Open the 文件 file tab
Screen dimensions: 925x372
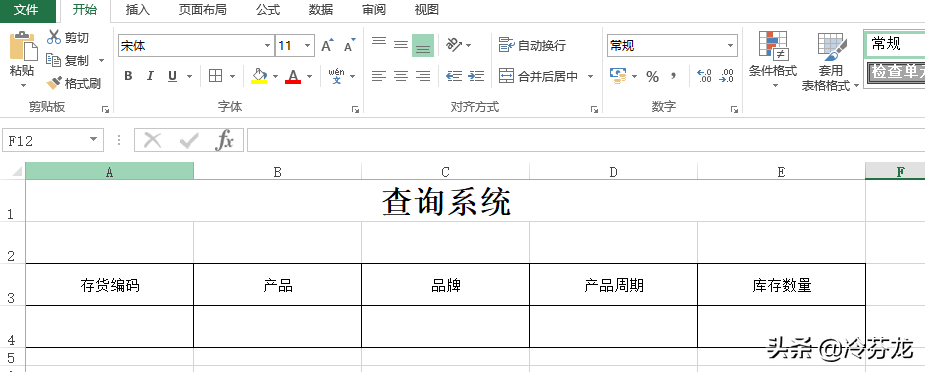coord(26,10)
